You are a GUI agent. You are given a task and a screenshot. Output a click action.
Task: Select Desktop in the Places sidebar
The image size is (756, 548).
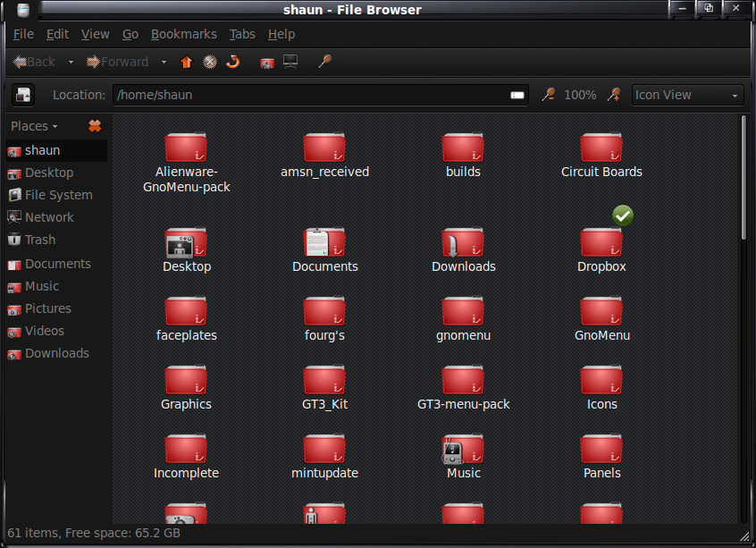pyautogui.click(x=57, y=173)
